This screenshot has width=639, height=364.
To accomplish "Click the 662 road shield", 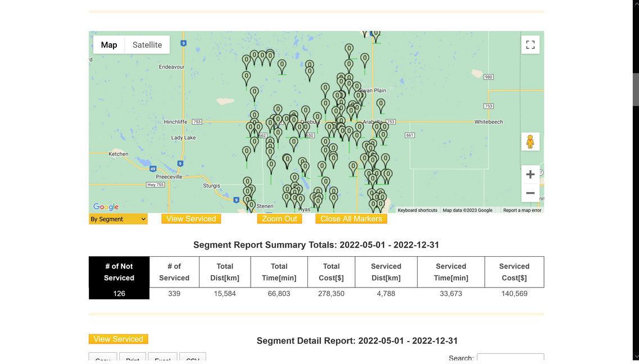I will point(262,135).
